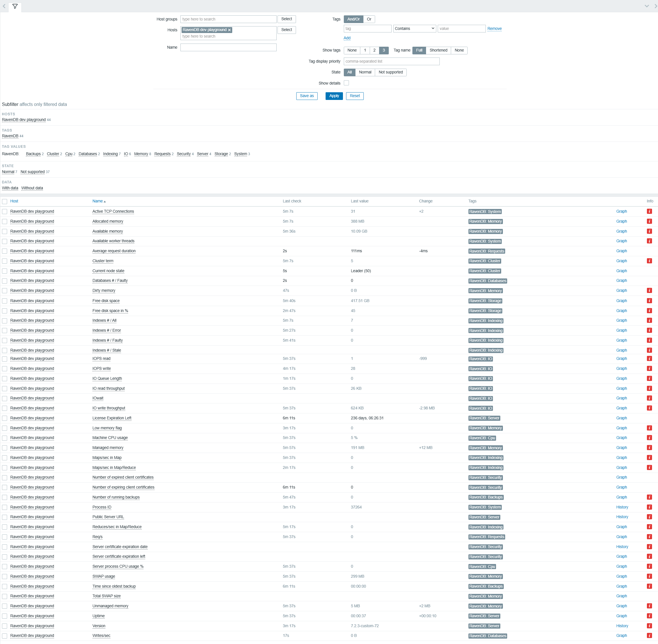658x644 pixels.
Task: Set Show tags to None
Action: (x=352, y=50)
